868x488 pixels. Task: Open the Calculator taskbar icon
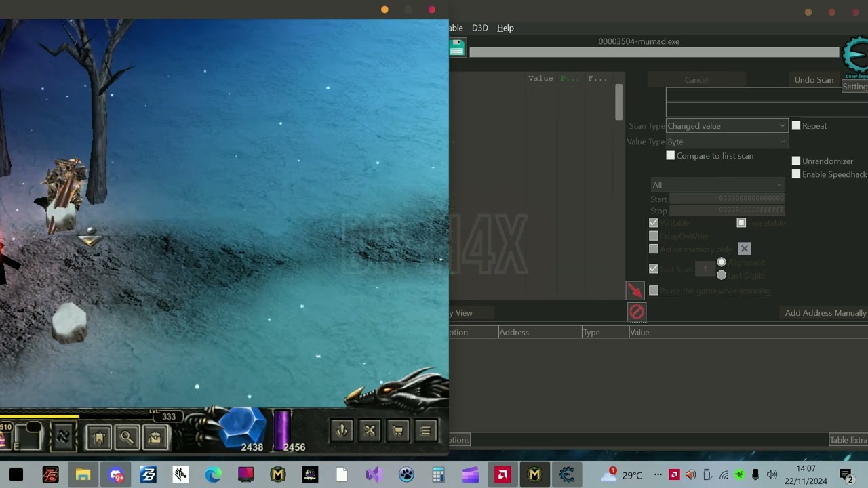point(438,474)
